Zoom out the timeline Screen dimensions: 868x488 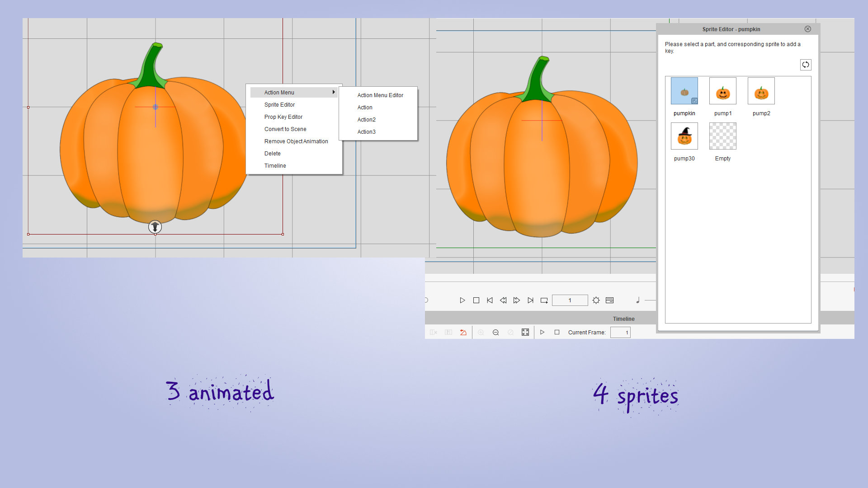click(x=496, y=333)
